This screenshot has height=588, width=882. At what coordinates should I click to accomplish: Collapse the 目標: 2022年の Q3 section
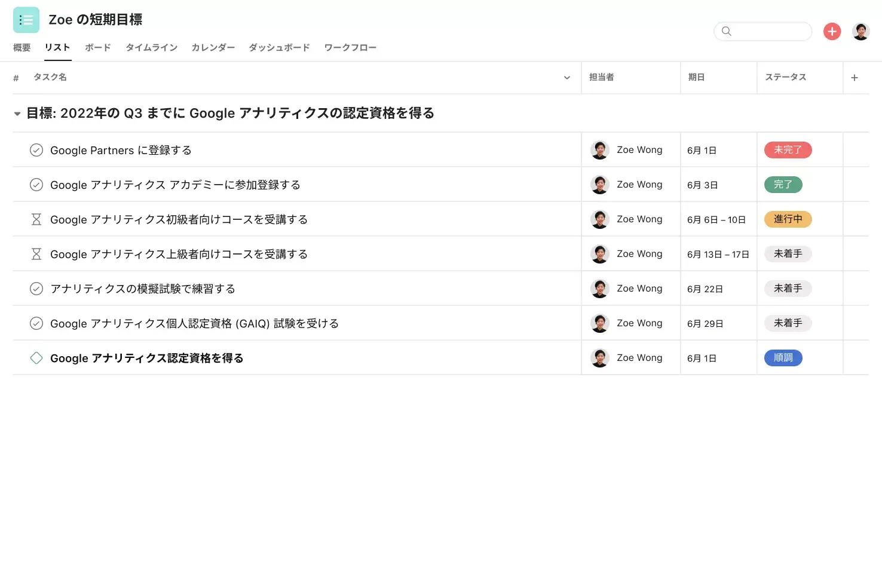17,114
